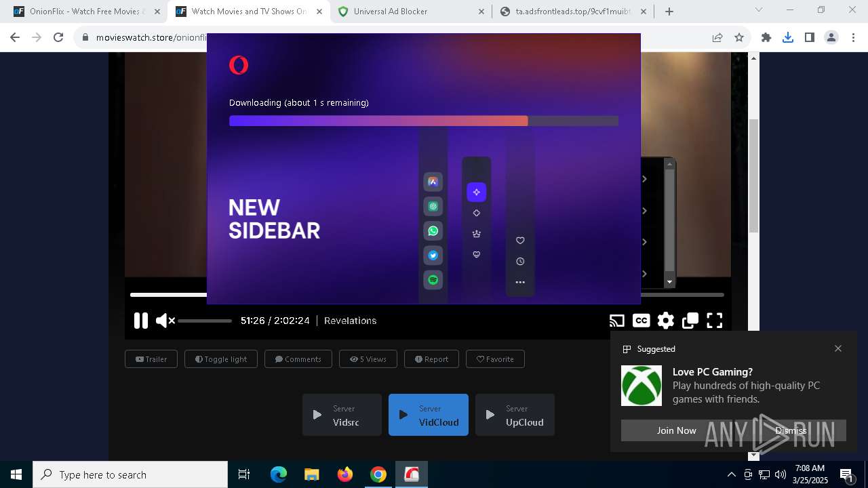Go back in browser history

[15, 38]
